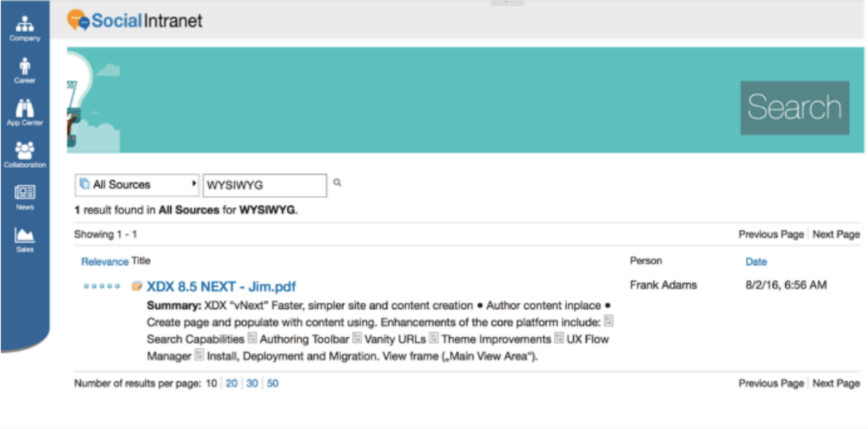Click Previous Page at bottom
Image resolution: width=868 pixels, height=429 pixels.
770,383
